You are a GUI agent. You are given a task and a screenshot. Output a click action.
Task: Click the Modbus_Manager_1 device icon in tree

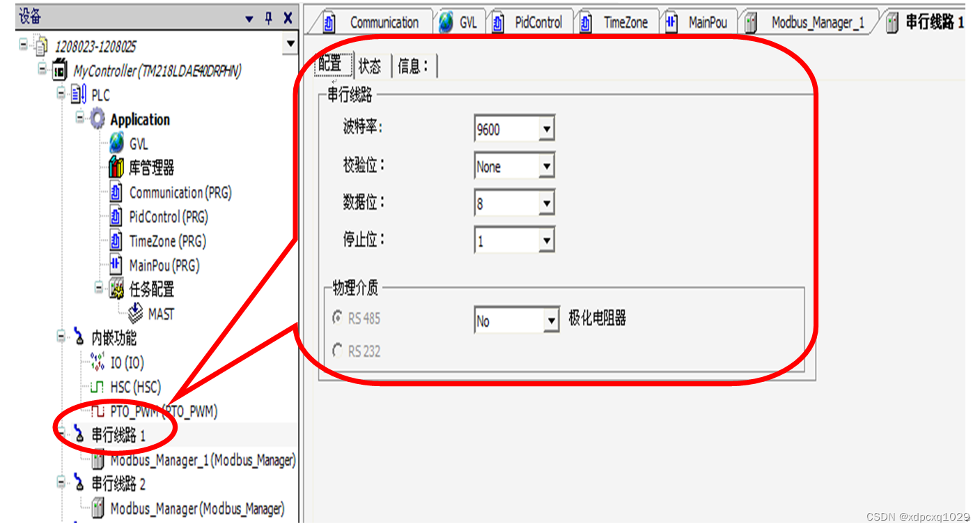(98, 460)
